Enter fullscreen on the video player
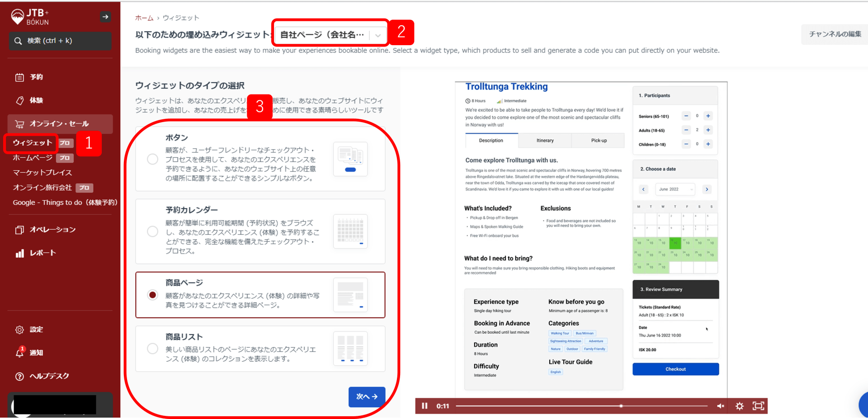The width and height of the screenshot is (868, 419). pos(758,406)
